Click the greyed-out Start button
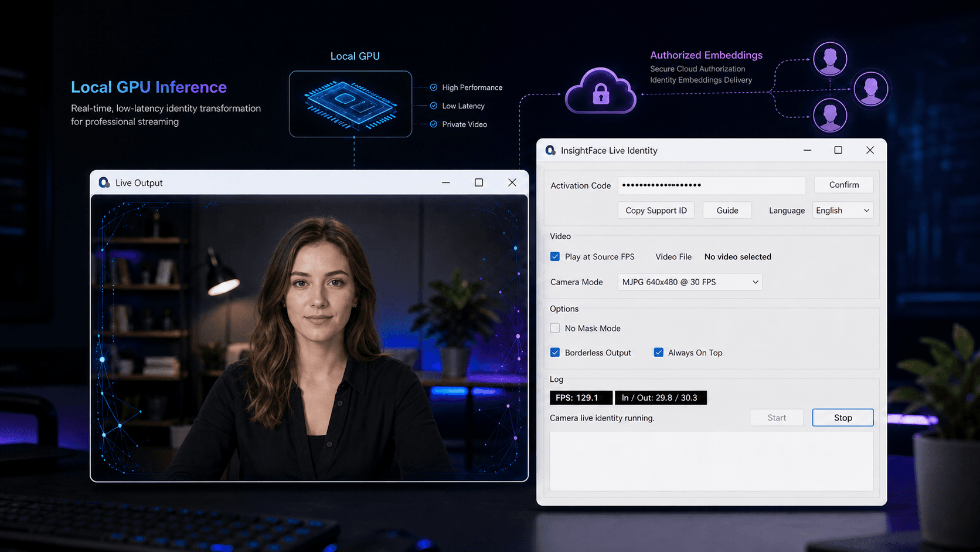Viewport: 980px width, 552px height. click(777, 418)
